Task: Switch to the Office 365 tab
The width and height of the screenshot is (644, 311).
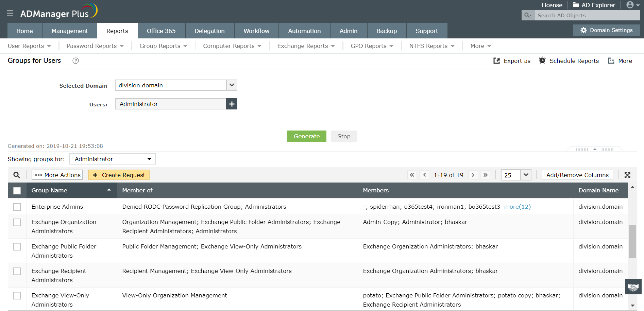Action: [x=161, y=31]
